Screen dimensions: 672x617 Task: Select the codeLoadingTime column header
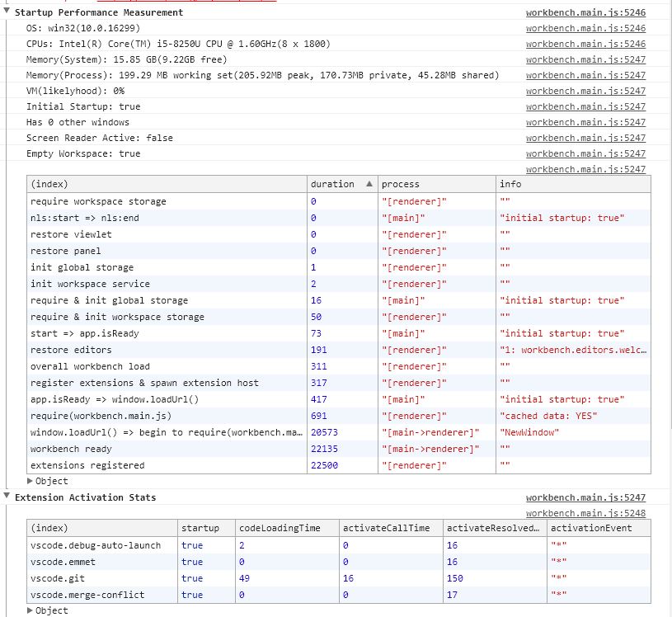pos(287,528)
